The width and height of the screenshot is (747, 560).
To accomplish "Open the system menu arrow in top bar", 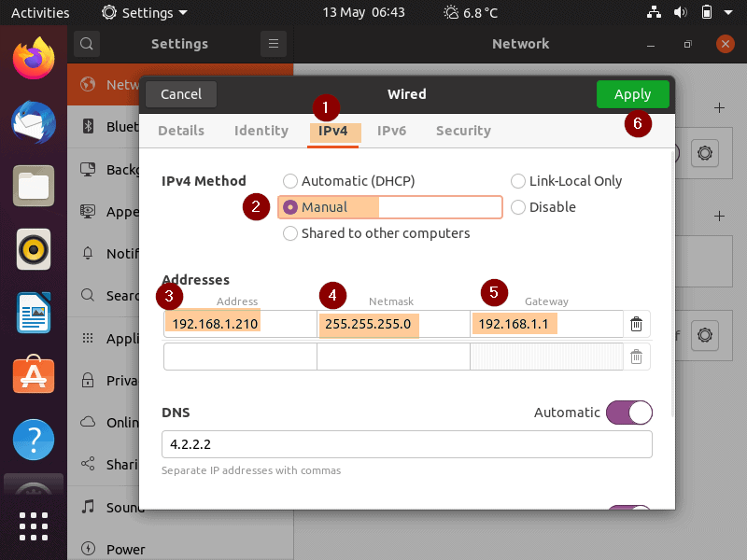I will [728, 12].
